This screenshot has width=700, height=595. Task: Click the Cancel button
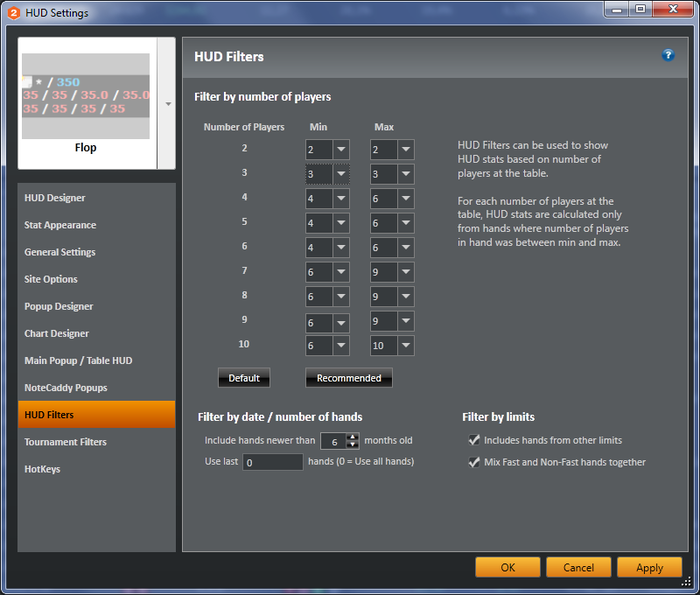click(579, 567)
